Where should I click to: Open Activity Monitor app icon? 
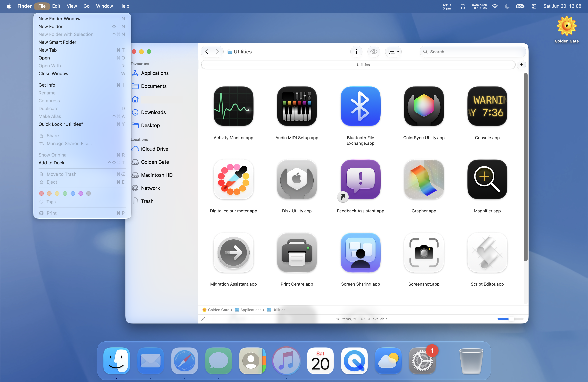tap(233, 106)
